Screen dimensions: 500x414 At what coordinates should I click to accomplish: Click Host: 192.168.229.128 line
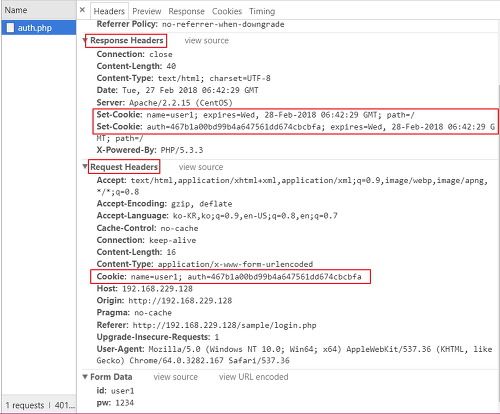tap(145, 289)
